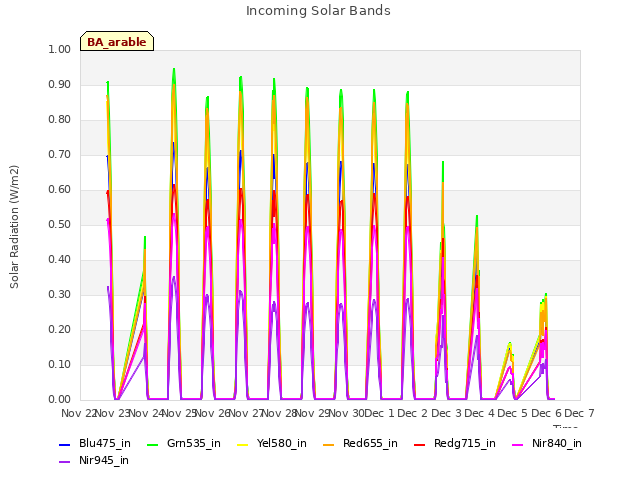Click the red Redg715_in legend swatch
This screenshot has height=480, width=640.
point(420,444)
